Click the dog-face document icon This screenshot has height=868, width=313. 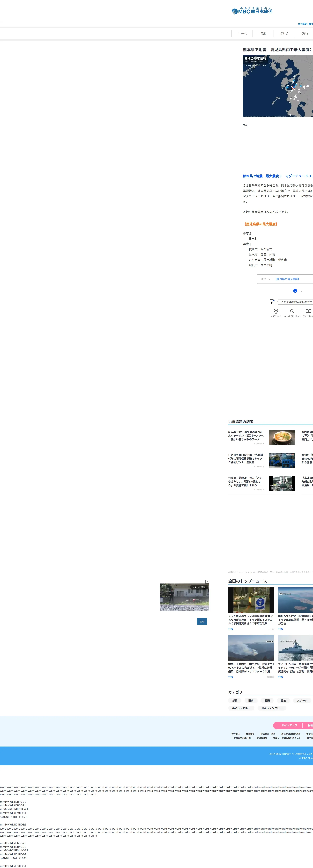[x=272, y=302]
